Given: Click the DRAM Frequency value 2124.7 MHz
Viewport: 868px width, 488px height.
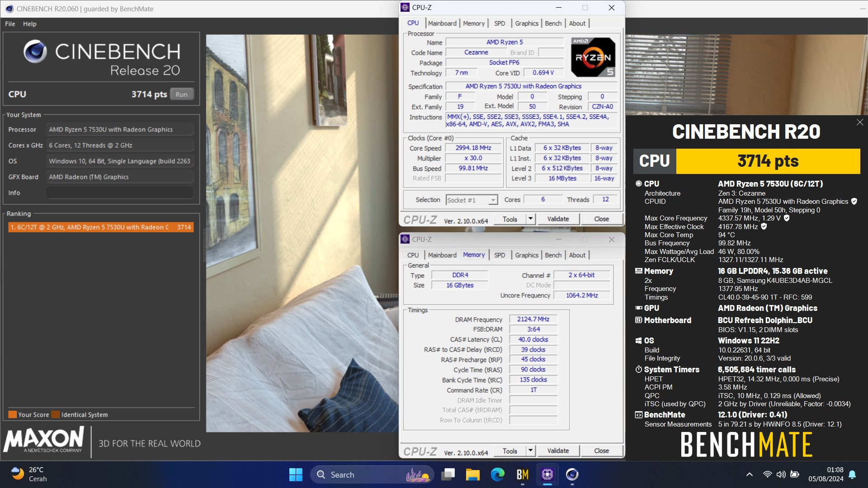Looking at the screenshot, I should (533, 319).
